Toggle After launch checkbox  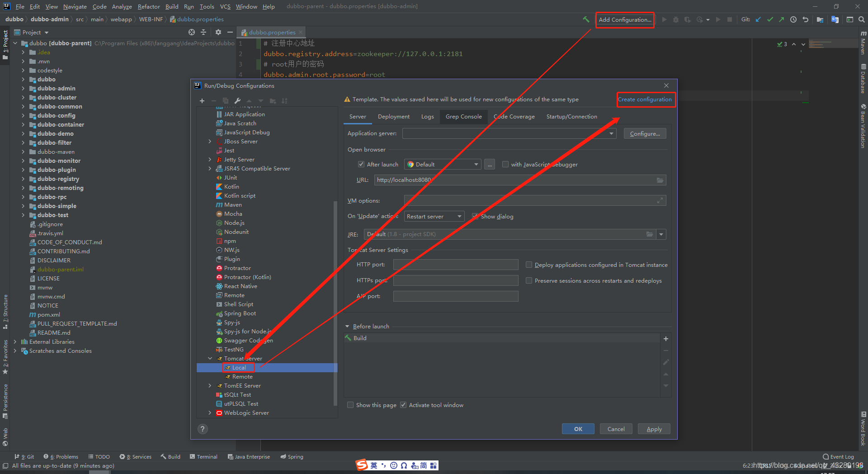[361, 165]
